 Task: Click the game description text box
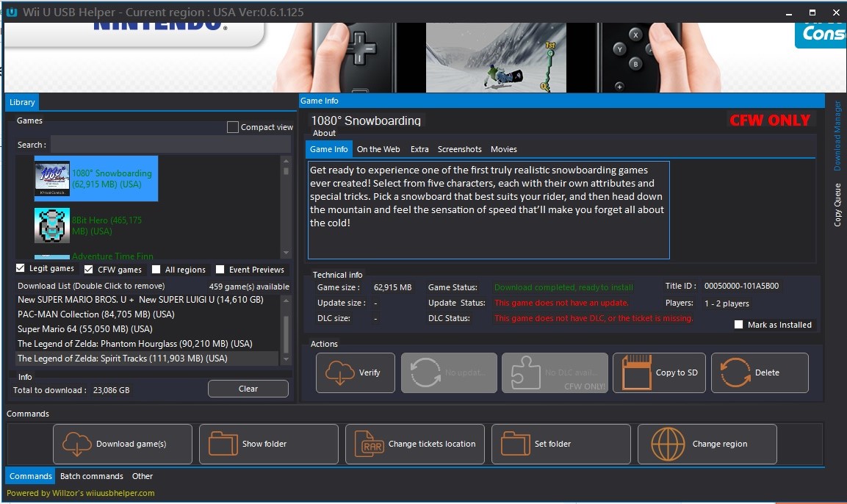[x=489, y=210]
